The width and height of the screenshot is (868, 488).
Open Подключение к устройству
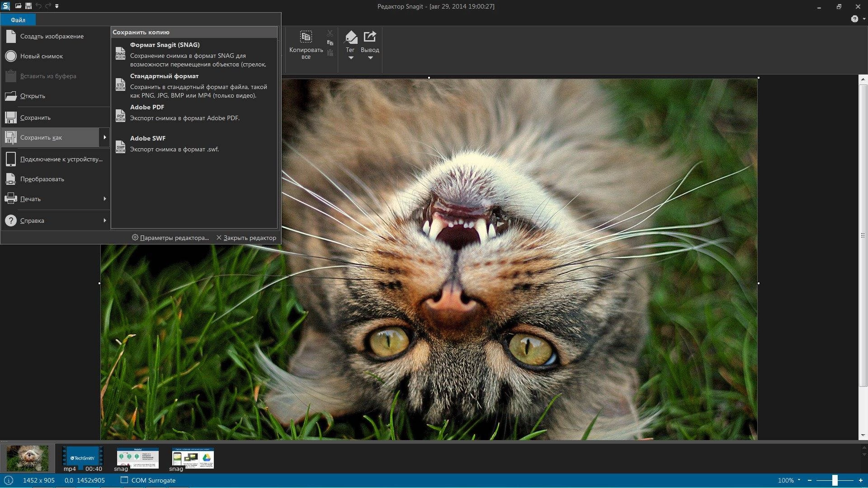(x=56, y=159)
